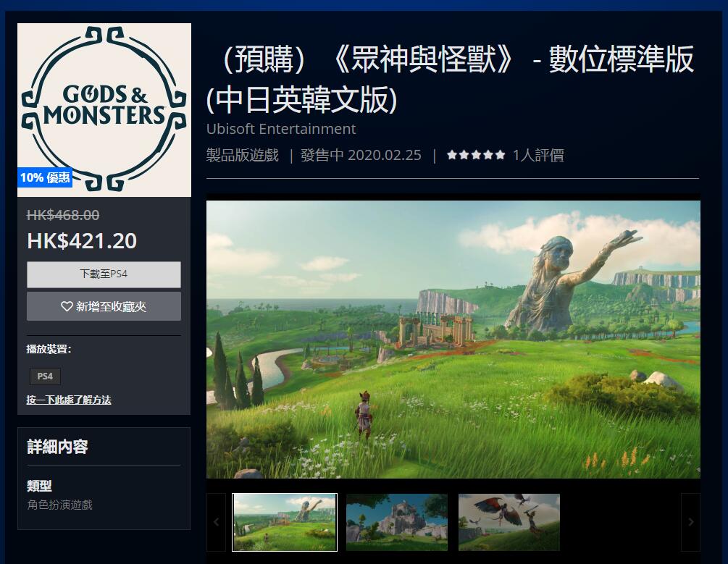The image size is (728, 564).
Task: Click the 播放裝置 label
Action: click(49, 349)
